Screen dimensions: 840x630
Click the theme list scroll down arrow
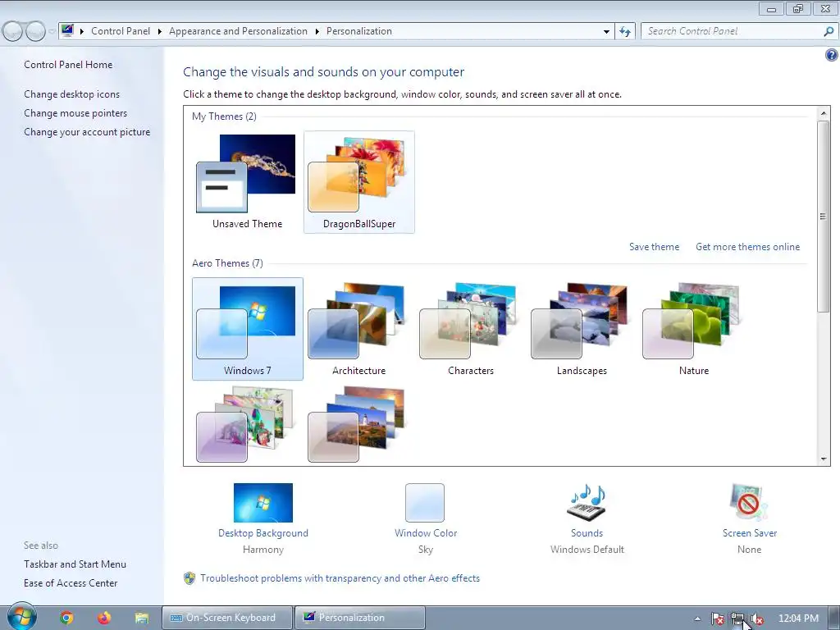coord(824,459)
